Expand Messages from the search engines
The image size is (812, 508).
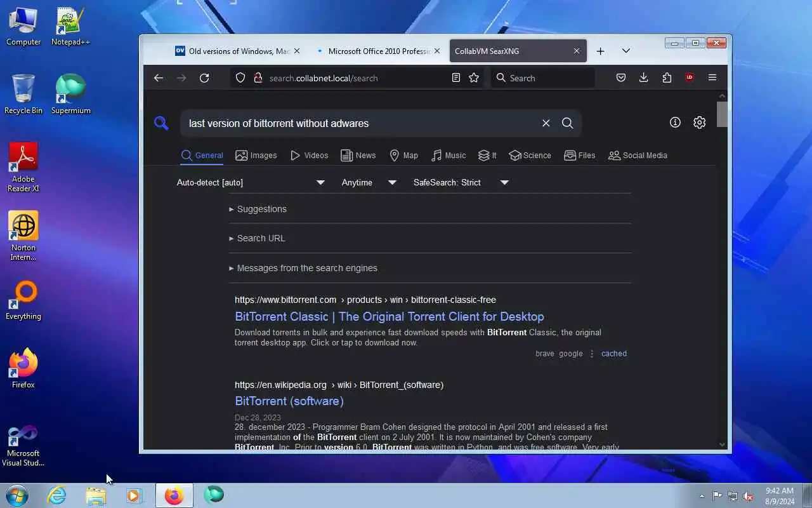[429, 268]
